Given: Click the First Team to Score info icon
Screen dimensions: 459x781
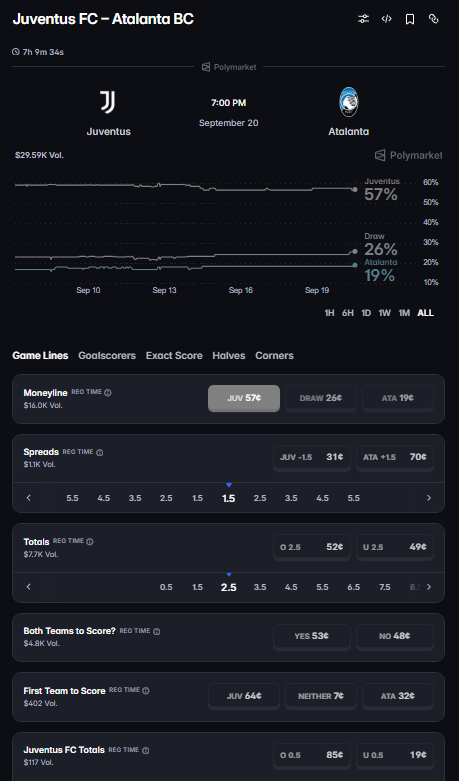Looking at the screenshot, I should pos(146,691).
